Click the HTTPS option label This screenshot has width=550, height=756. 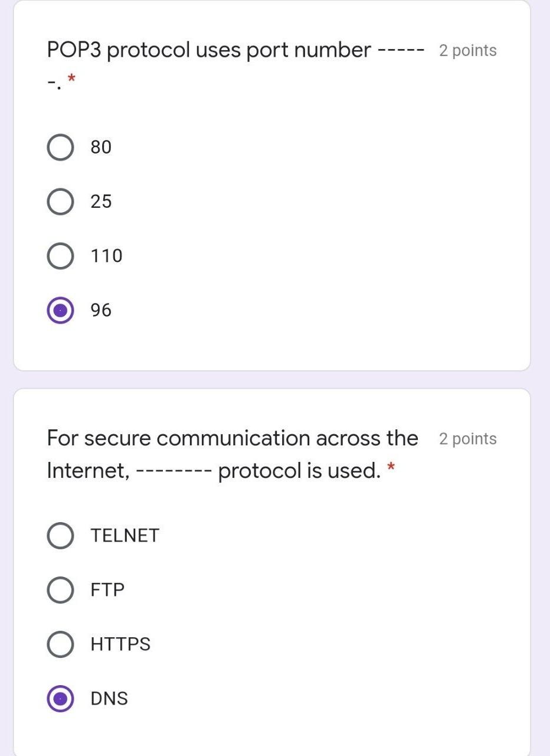click(120, 644)
